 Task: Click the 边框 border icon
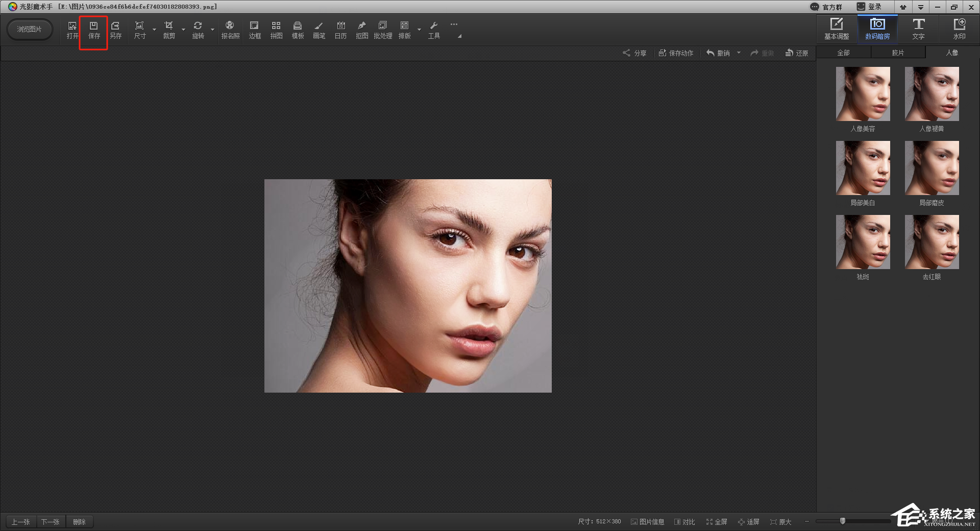pos(255,30)
